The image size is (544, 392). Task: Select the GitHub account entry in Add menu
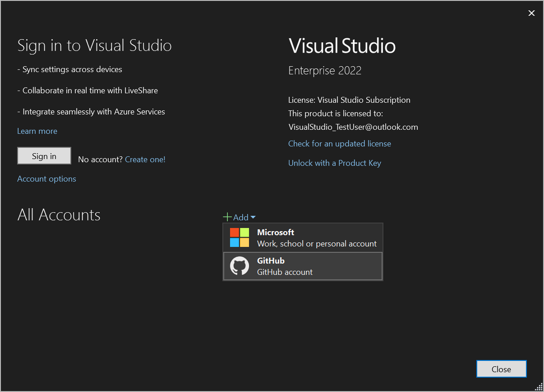coord(302,266)
